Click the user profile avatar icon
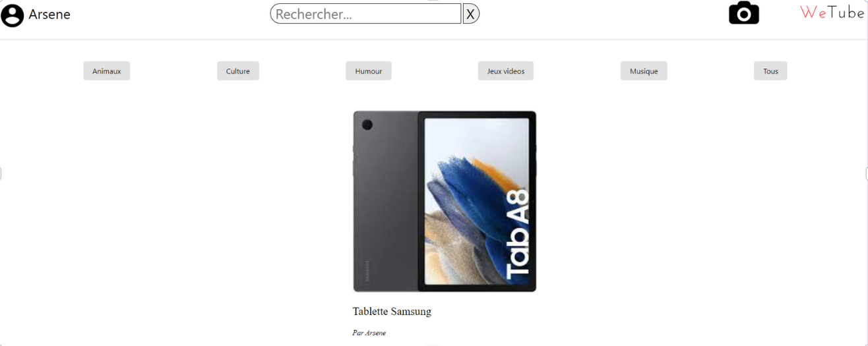Screen dimensions: 868x346 coord(13,15)
